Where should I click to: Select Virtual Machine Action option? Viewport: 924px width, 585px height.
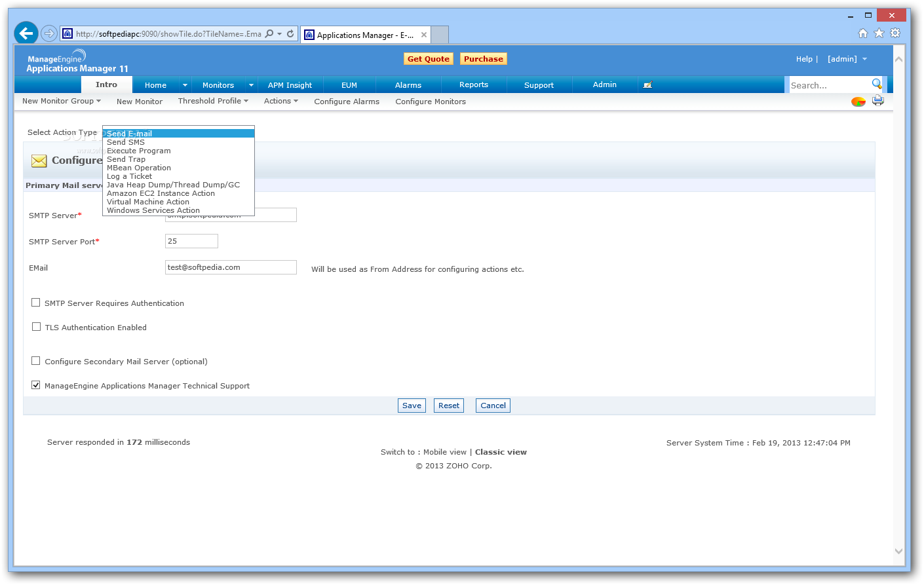tap(179, 202)
